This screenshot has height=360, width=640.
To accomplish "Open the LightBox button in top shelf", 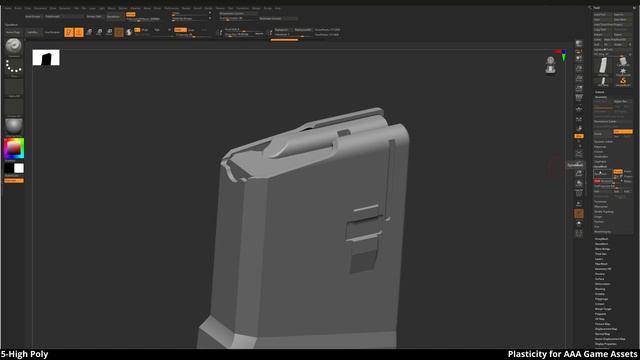I will click(33, 32).
